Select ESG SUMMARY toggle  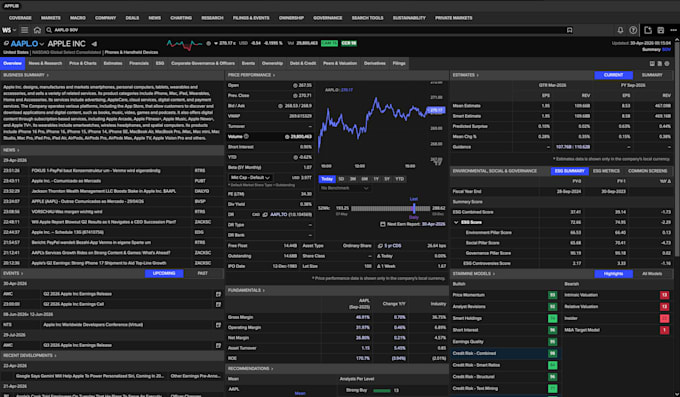pos(569,171)
